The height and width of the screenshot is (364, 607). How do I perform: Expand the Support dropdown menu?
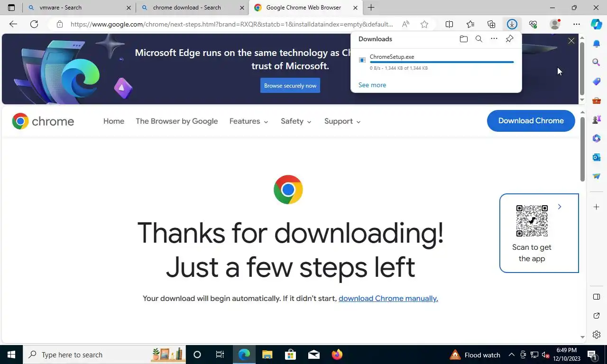point(342,121)
